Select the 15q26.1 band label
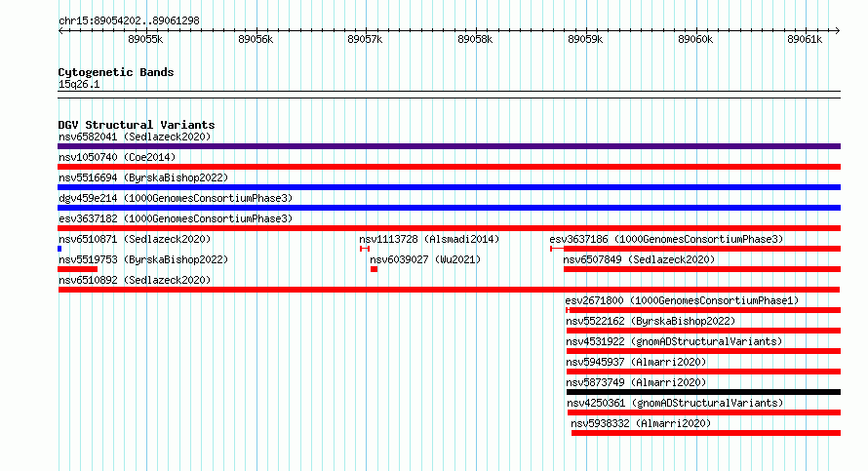868x471 pixels. 79,85
